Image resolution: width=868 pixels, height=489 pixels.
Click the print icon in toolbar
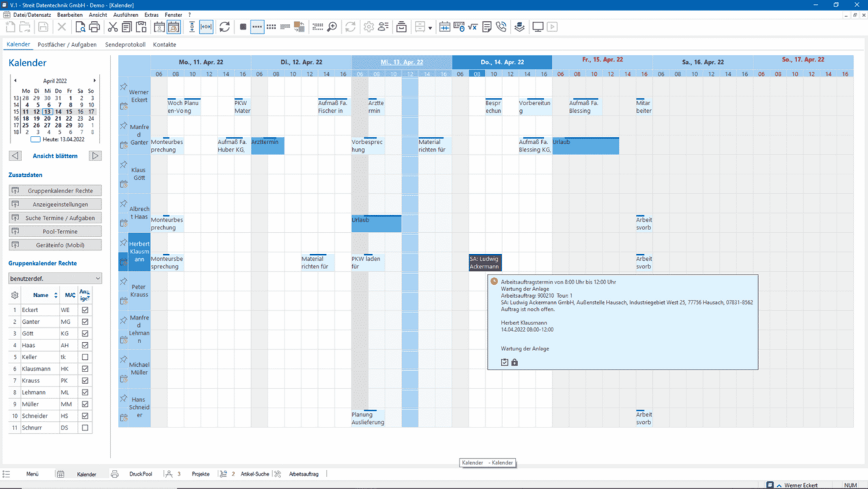[x=95, y=27]
